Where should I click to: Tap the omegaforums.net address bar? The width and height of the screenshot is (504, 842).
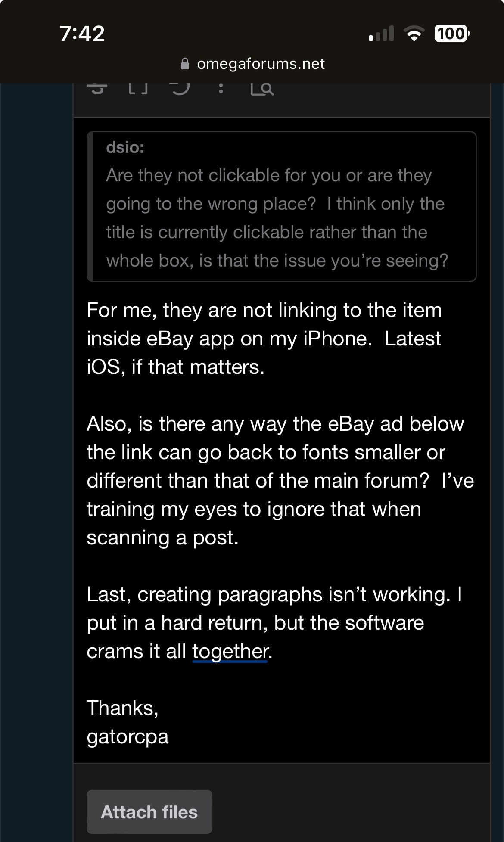tap(260, 64)
